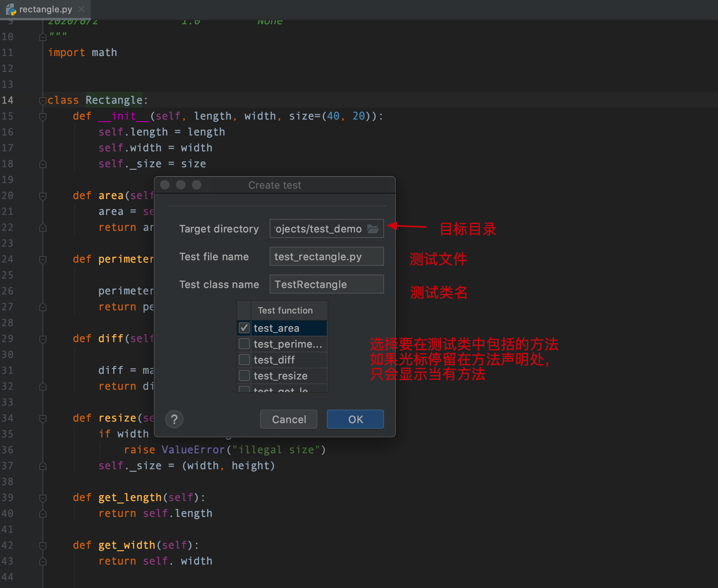Click the Cancel button in Create test
718x588 pixels.
point(289,419)
